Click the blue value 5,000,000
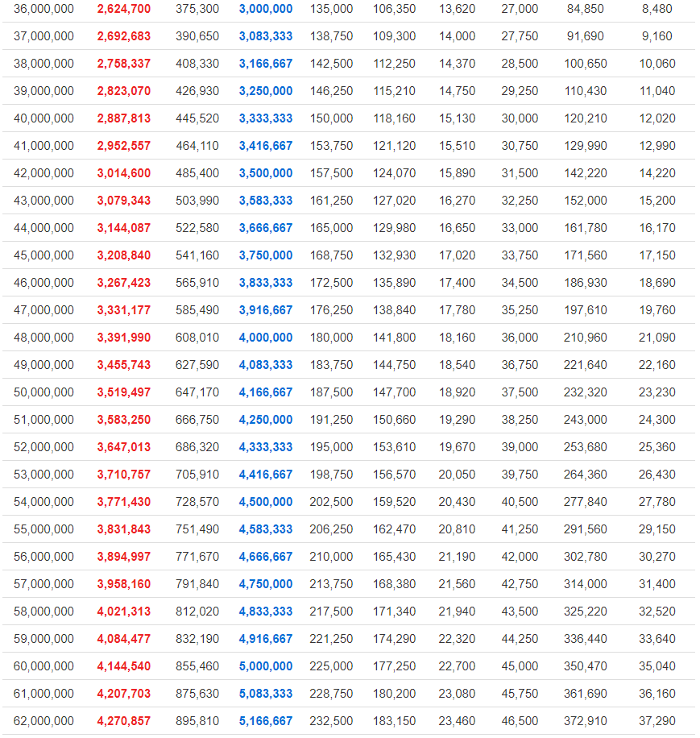 pyautogui.click(x=266, y=666)
